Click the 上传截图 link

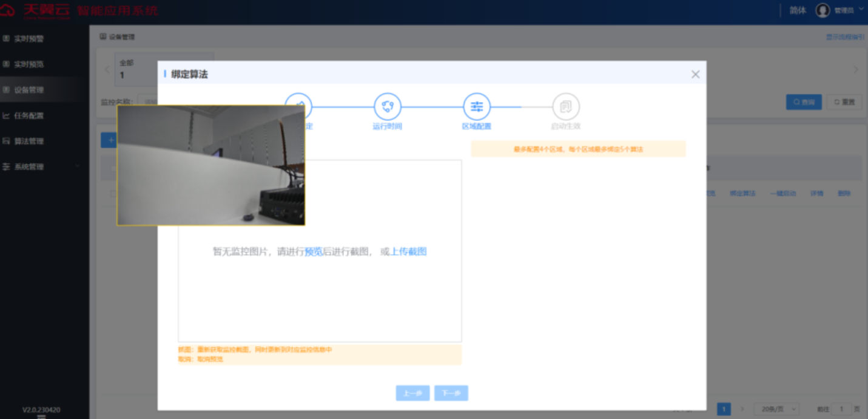tap(408, 251)
